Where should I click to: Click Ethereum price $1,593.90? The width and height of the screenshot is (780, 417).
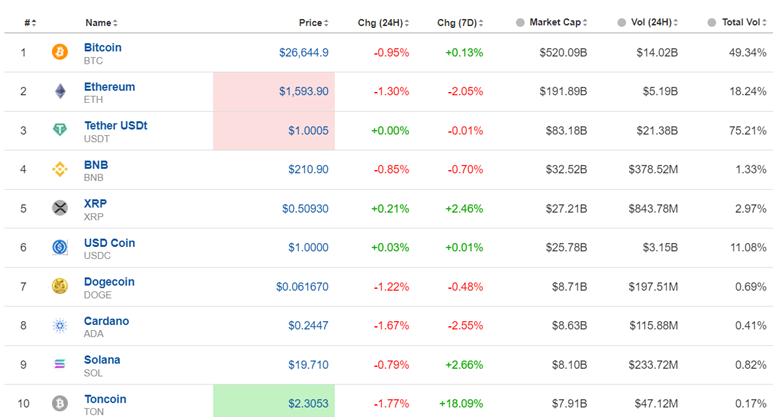pyautogui.click(x=303, y=91)
